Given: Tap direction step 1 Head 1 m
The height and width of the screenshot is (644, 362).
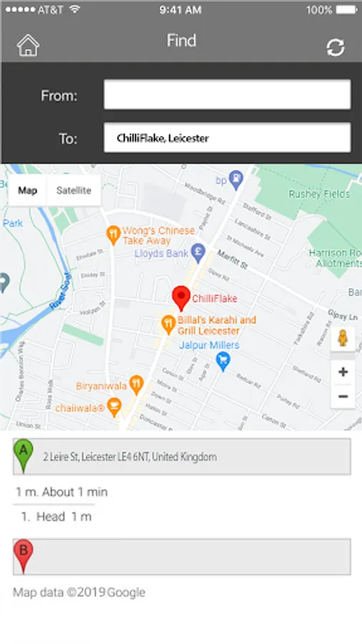Looking at the screenshot, I should tap(57, 517).
